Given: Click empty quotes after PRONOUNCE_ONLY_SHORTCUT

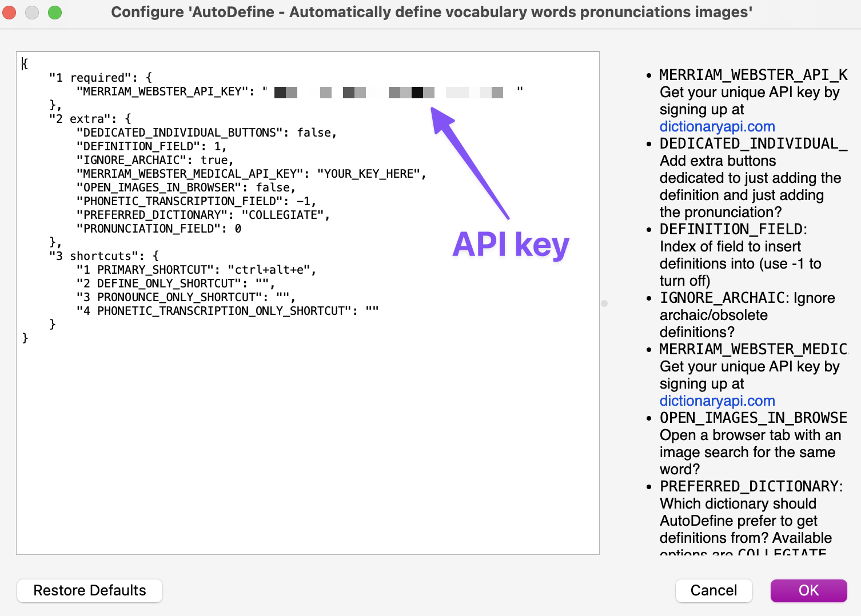Looking at the screenshot, I should (282, 297).
